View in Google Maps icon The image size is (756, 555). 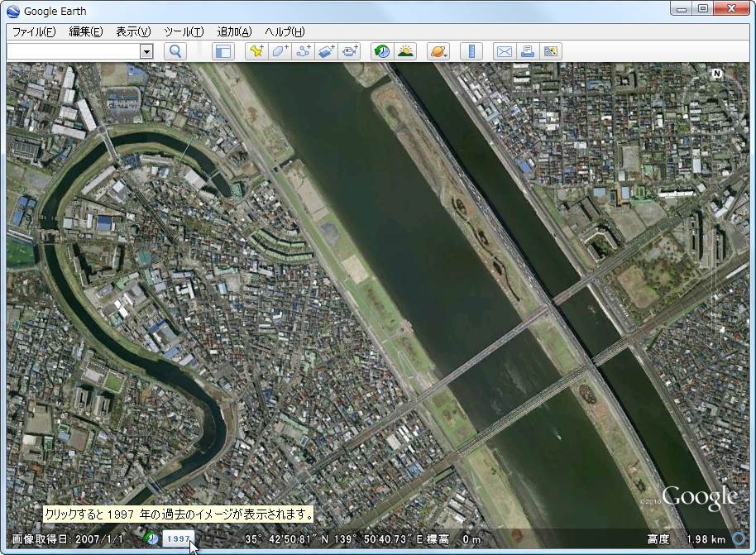pyautogui.click(x=550, y=51)
